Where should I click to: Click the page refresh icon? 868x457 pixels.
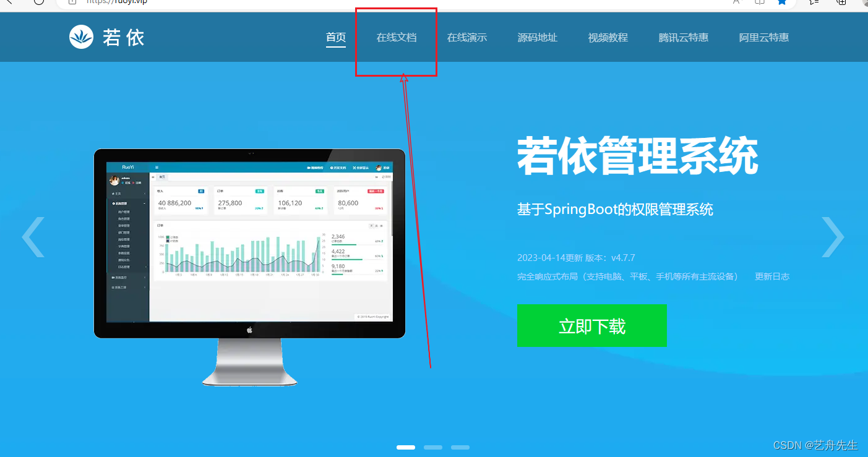[x=39, y=3]
